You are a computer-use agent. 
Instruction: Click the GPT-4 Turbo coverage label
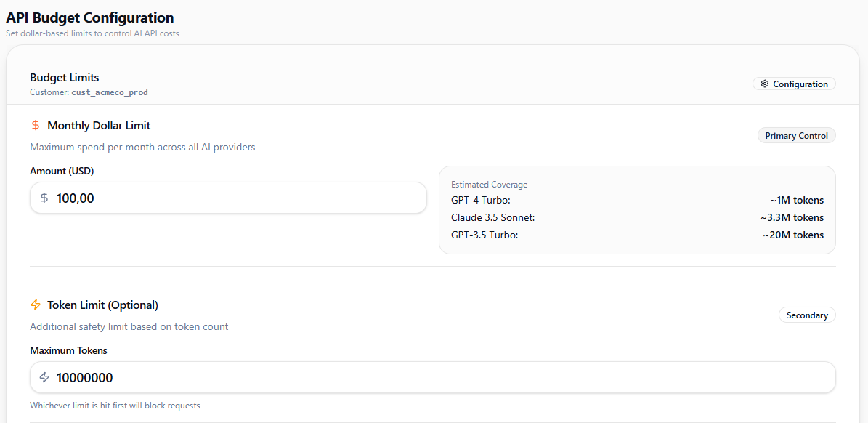tap(481, 201)
